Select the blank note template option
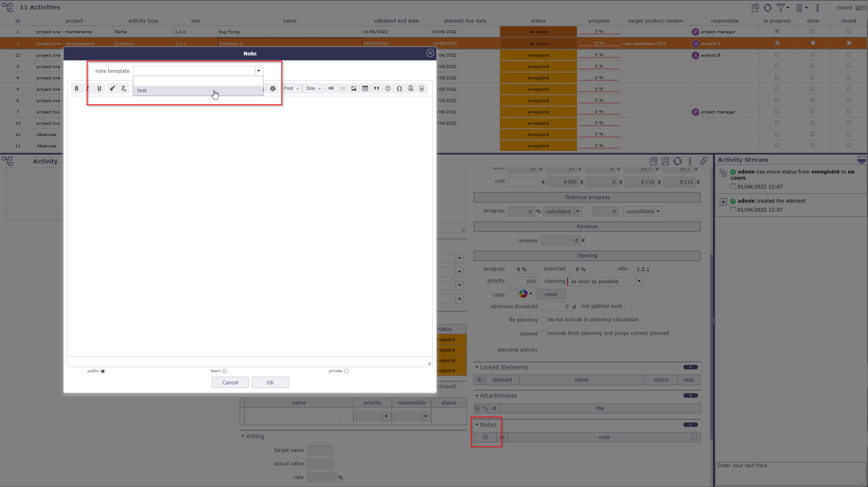 click(x=198, y=81)
